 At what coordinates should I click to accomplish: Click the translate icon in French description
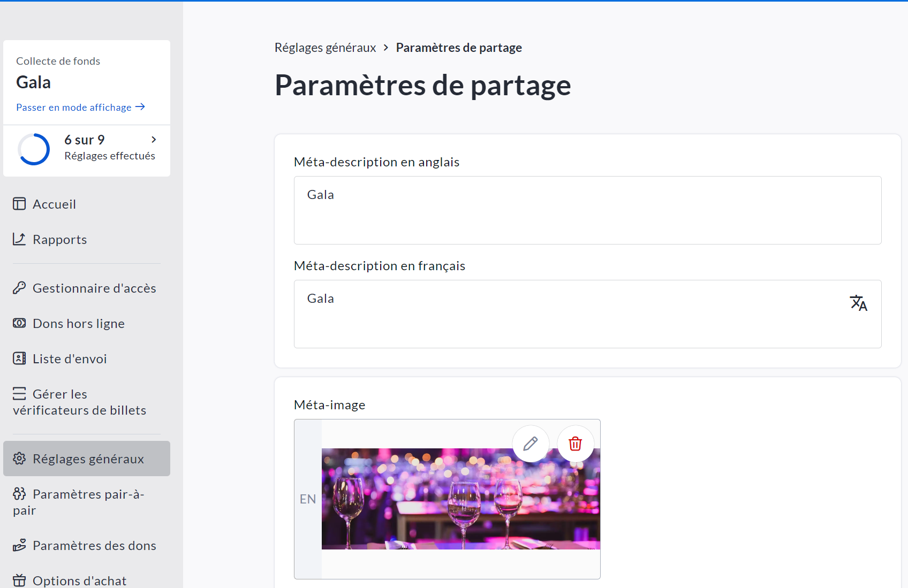click(x=858, y=303)
